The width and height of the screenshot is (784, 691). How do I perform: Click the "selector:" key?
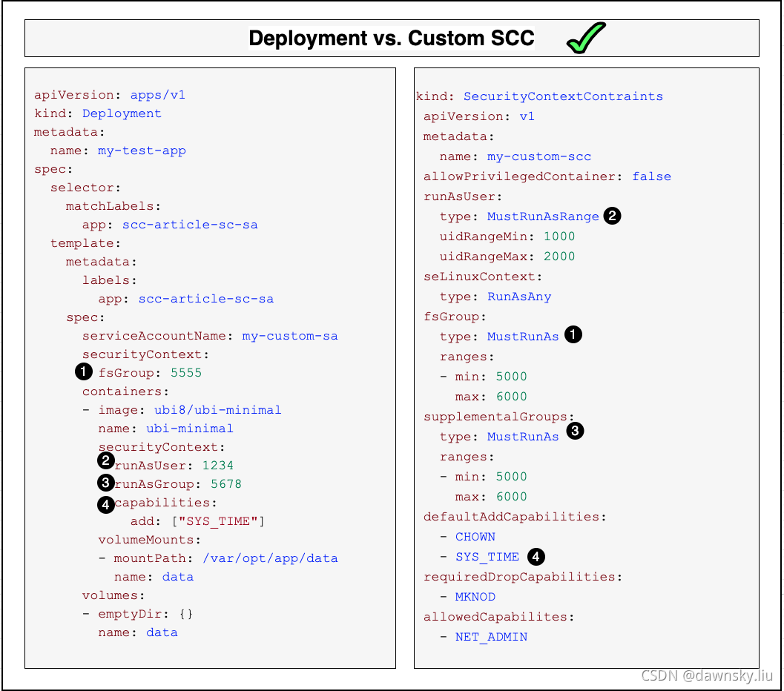coord(85,188)
